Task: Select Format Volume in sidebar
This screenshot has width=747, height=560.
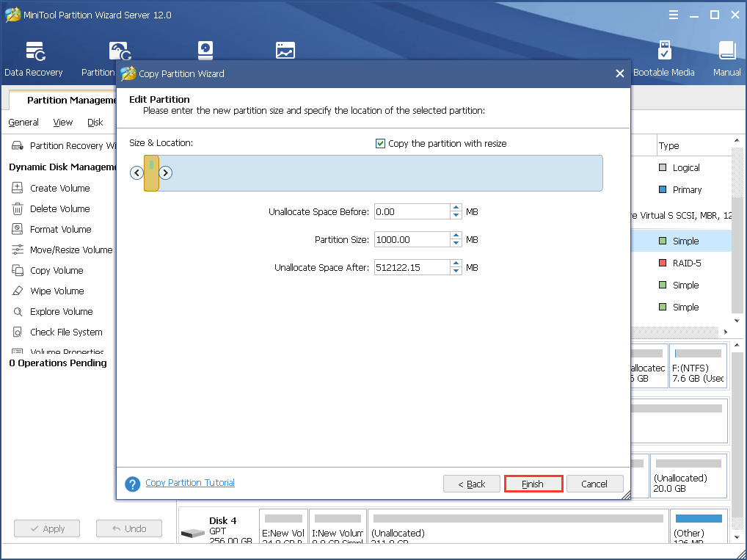Action: (x=60, y=229)
